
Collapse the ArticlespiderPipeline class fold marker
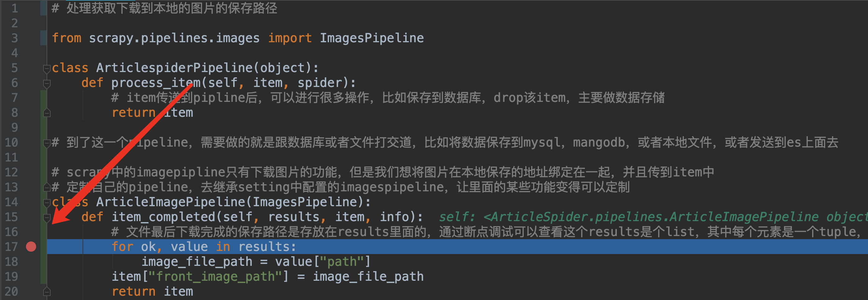(47, 69)
